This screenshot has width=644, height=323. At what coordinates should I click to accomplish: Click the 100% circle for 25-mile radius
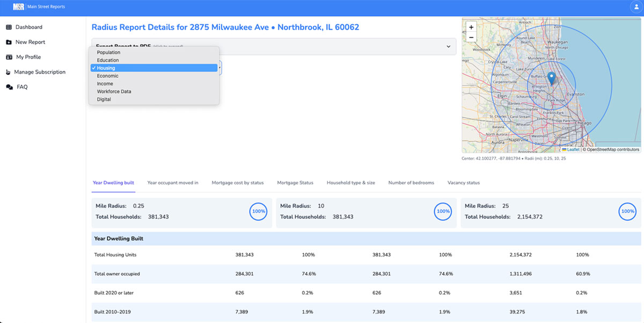click(x=627, y=212)
